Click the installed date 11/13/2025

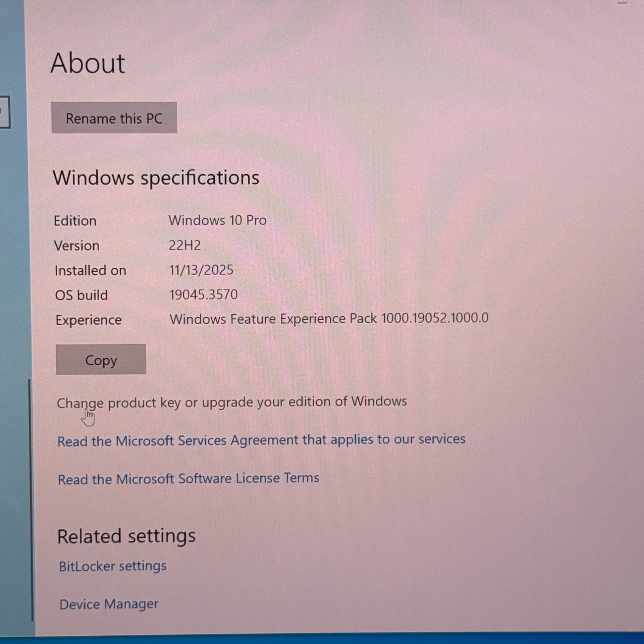201,270
